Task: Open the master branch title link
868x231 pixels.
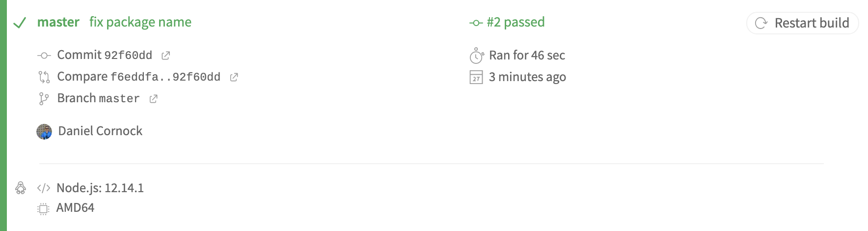Action: click(58, 22)
